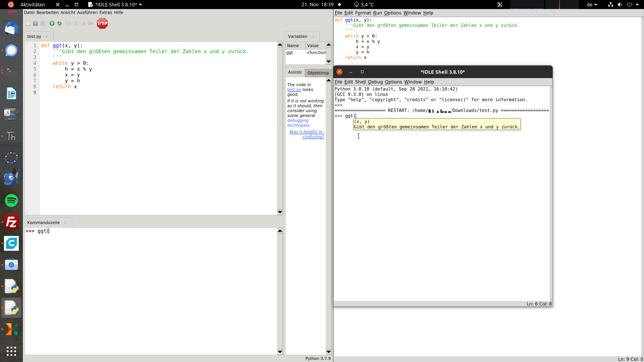Expand the system power menu arrow
This screenshot has height=362, width=644.
637,5
